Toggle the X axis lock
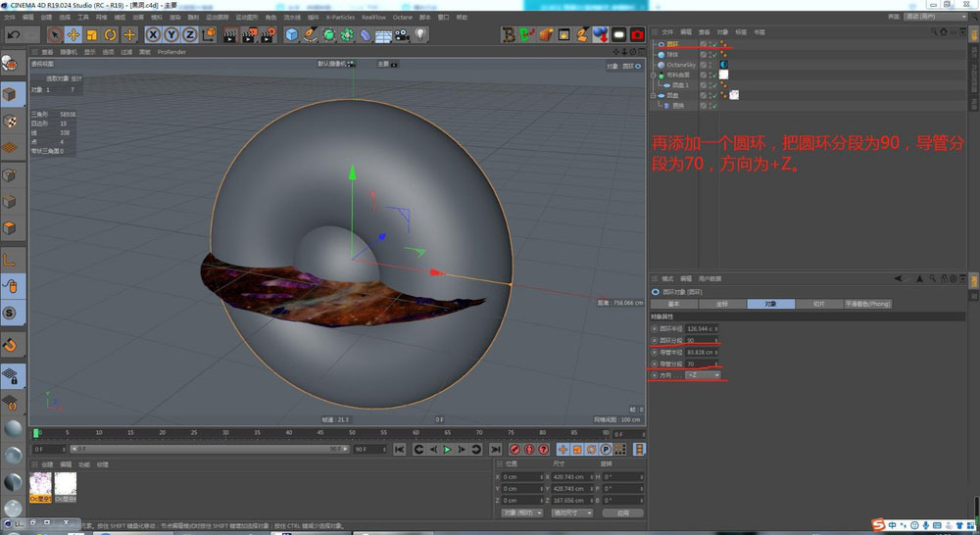The image size is (980, 535). 154,35
